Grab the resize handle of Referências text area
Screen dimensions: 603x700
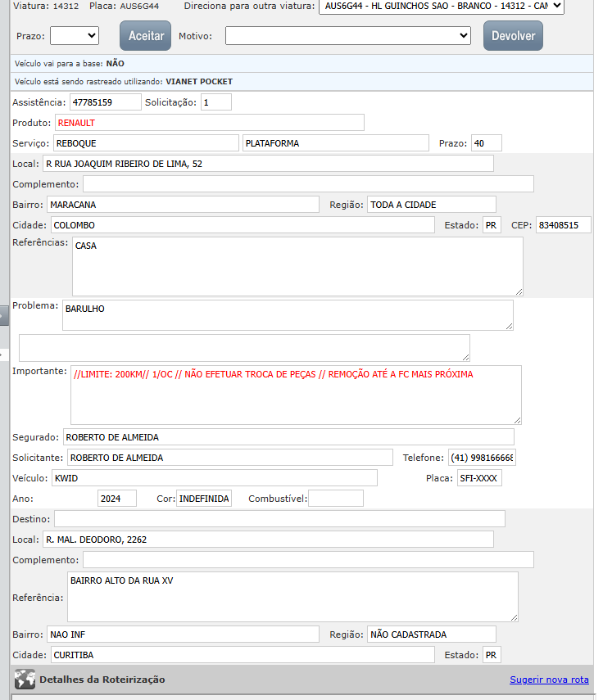(518, 291)
